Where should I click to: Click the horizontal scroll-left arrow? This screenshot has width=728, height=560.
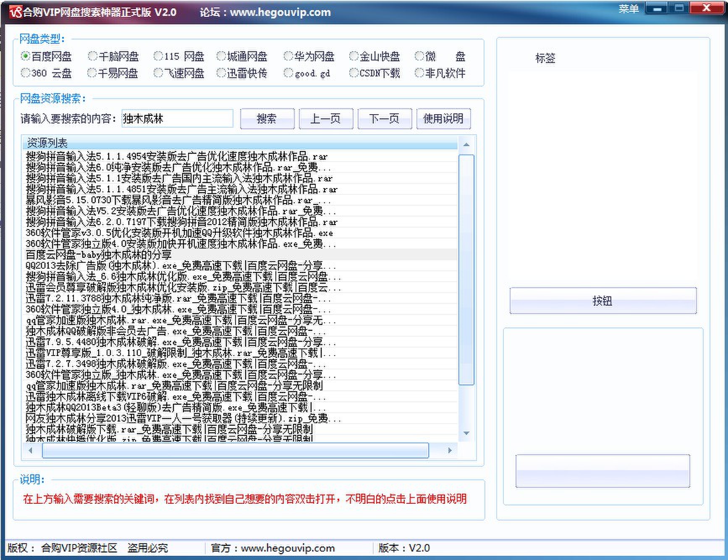[x=30, y=450]
